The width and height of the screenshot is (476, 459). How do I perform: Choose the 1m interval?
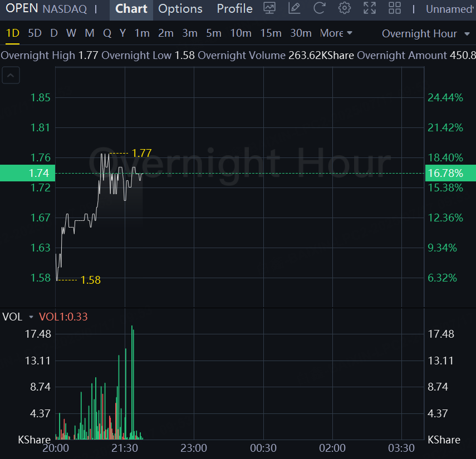tap(142, 33)
